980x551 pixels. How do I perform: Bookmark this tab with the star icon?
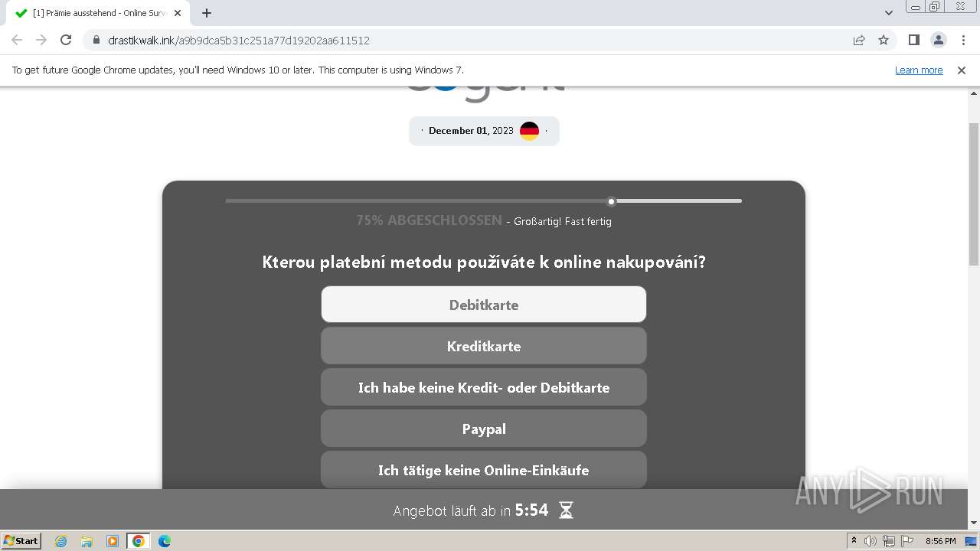(884, 41)
